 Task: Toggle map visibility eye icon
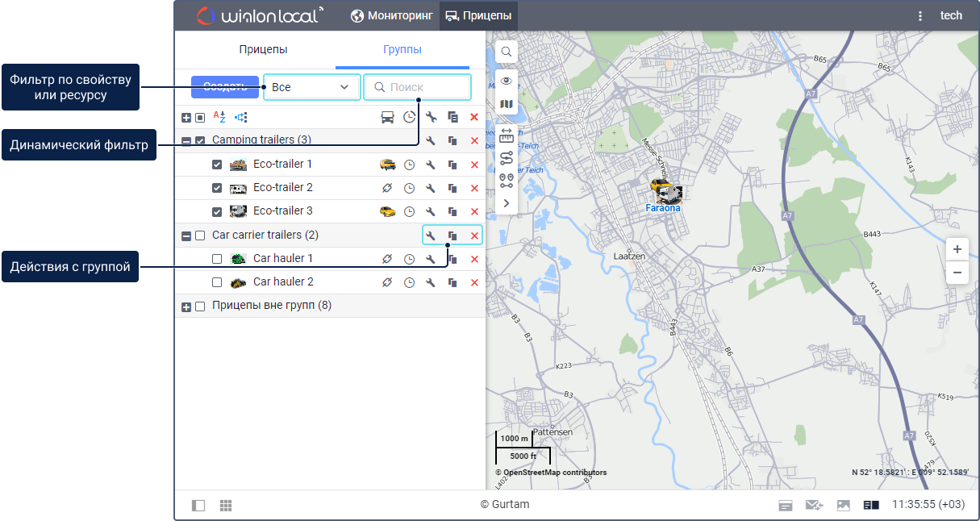[507, 81]
